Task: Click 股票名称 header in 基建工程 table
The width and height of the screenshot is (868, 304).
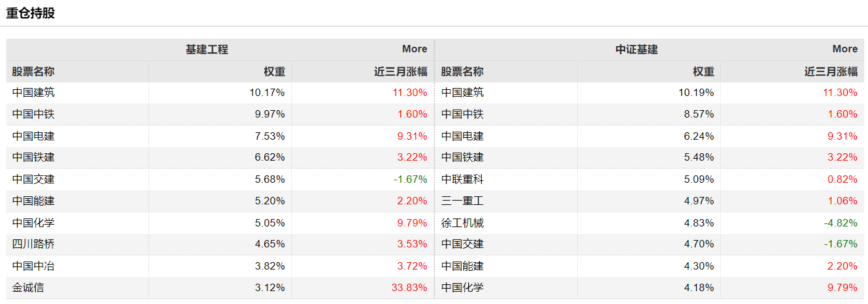Action: (33, 71)
